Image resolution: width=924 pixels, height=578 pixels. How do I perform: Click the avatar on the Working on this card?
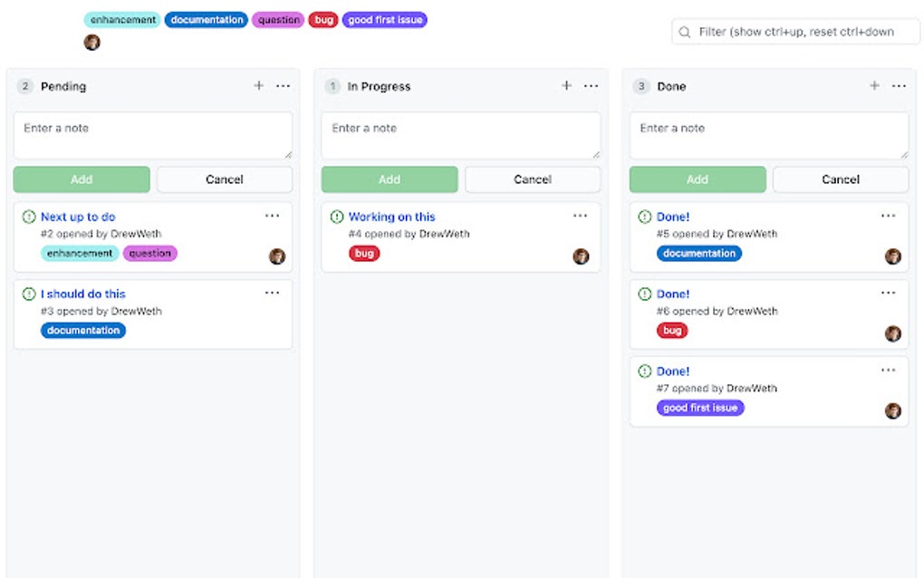581,256
